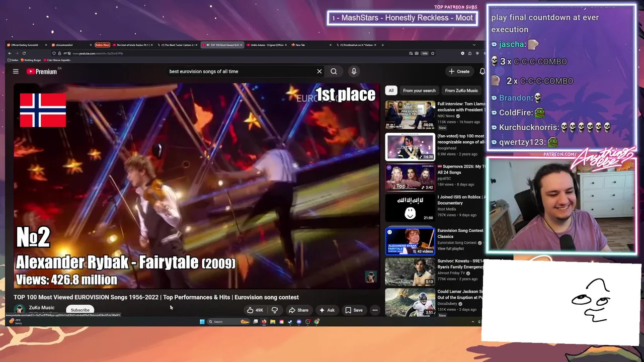Open ZuKo Music channel avatar

pyautogui.click(x=20, y=310)
